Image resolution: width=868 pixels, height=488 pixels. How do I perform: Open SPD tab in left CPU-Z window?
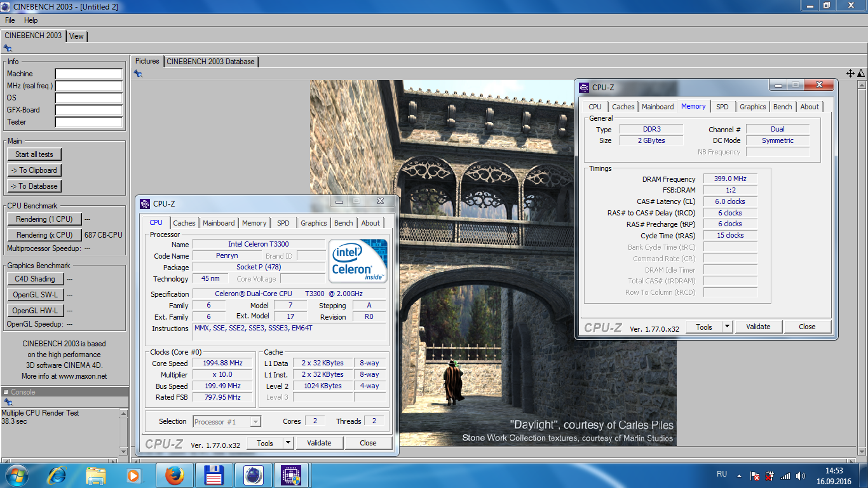(283, 223)
